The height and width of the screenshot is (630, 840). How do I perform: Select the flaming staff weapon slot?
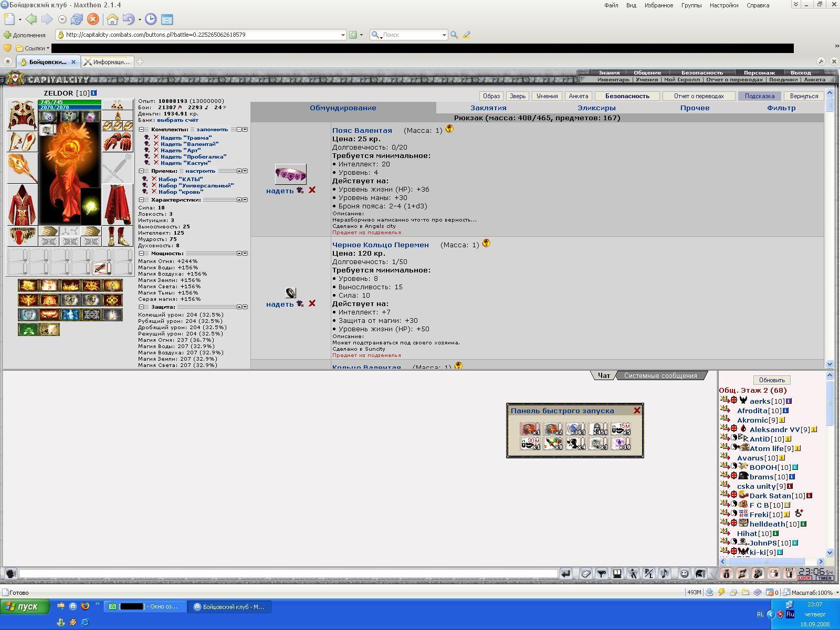coord(22,168)
